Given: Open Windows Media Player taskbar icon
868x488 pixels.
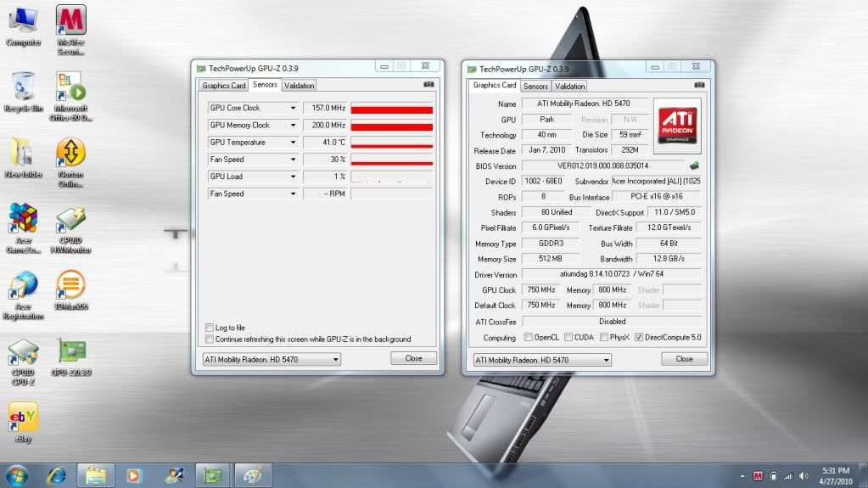Looking at the screenshot, I should click(133, 476).
